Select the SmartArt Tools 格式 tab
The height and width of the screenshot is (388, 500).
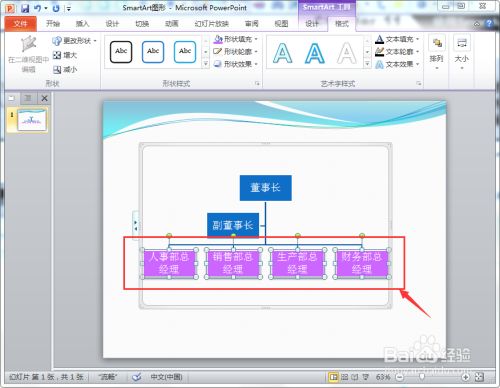coord(342,23)
